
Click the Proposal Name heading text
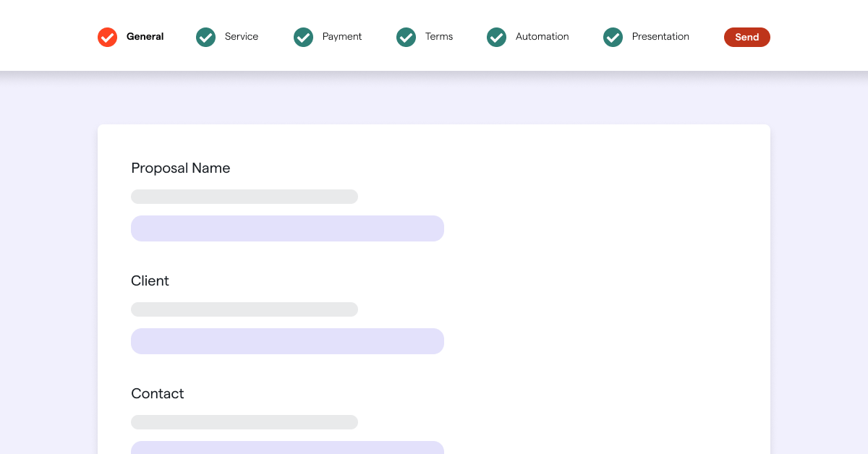[180, 168]
